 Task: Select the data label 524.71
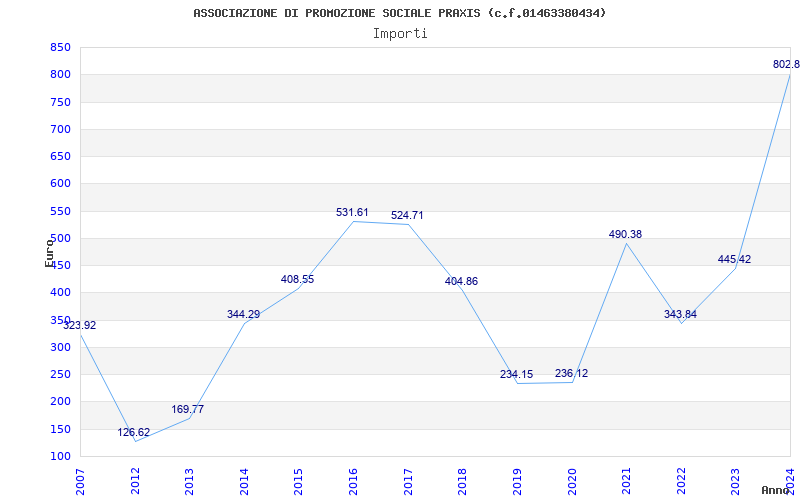(x=407, y=215)
